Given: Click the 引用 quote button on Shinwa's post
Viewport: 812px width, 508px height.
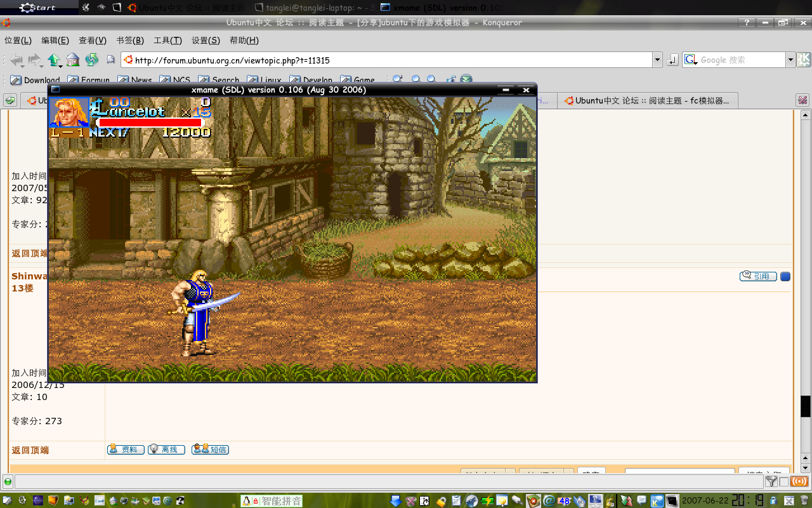Looking at the screenshot, I should (x=758, y=276).
